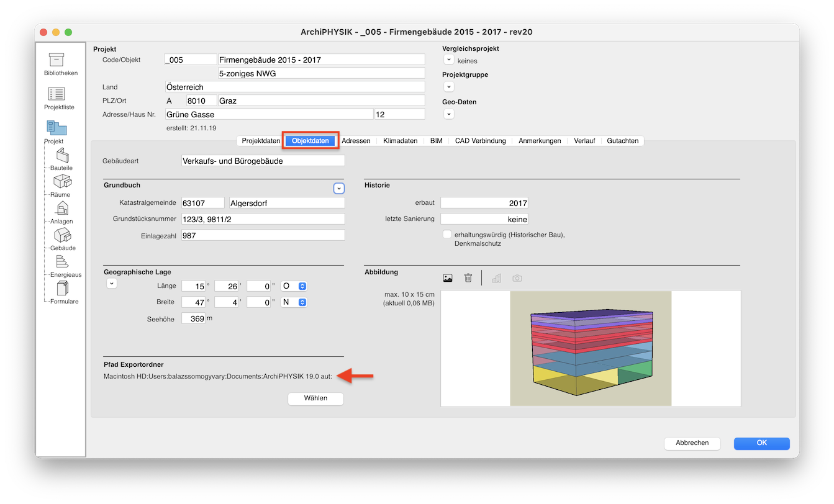Switch to the Gutachten tab
The height and width of the screenshot is (504, 834).
[x=623, y=141]
